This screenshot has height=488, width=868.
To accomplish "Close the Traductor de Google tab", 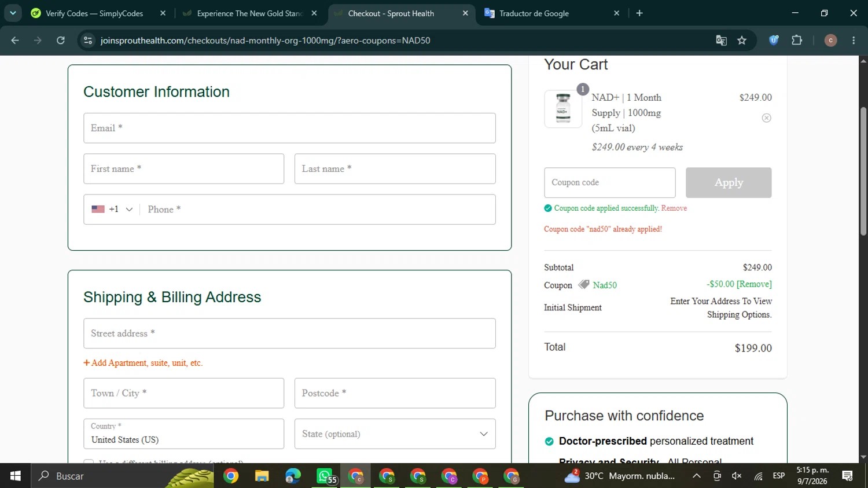I will 616,13.
